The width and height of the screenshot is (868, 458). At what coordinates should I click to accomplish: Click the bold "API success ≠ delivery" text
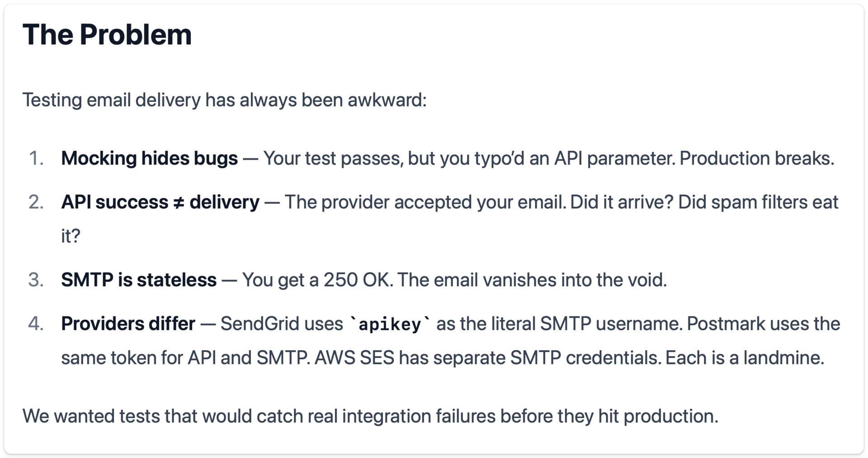[x=160, y=202]
